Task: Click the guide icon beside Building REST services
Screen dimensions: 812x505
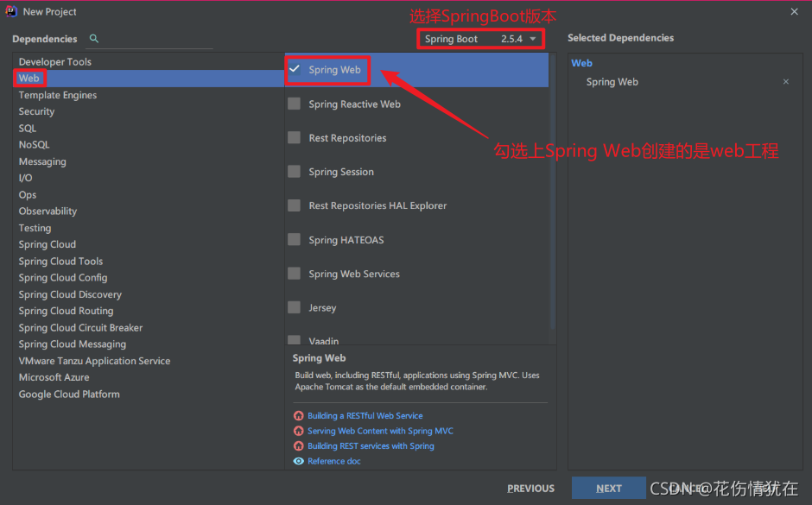Action: [x=298, y=445]
